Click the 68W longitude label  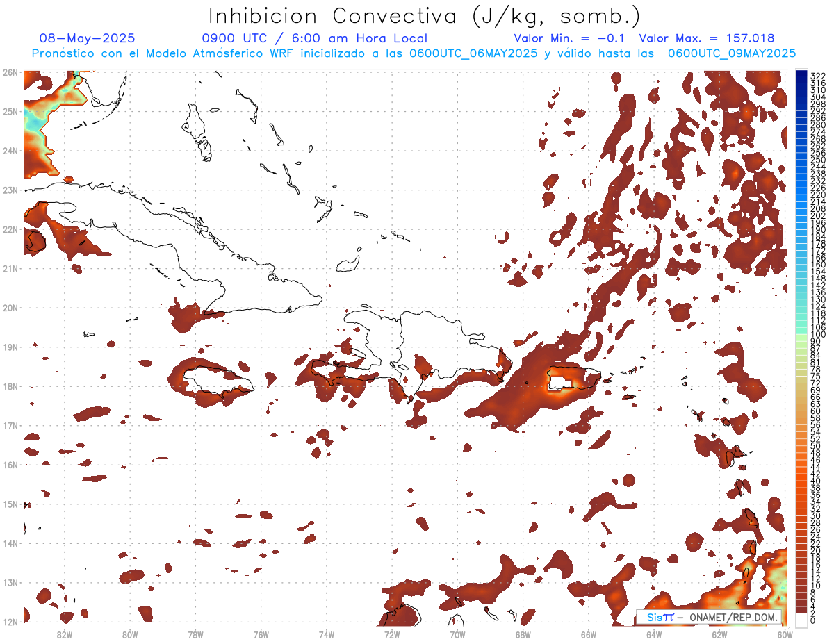[x=523, y=634]
